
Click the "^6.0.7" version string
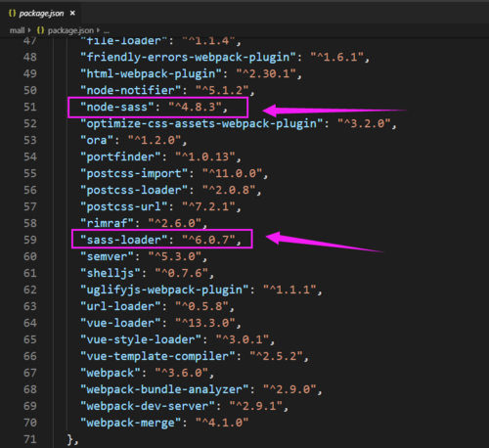(208, 240)
